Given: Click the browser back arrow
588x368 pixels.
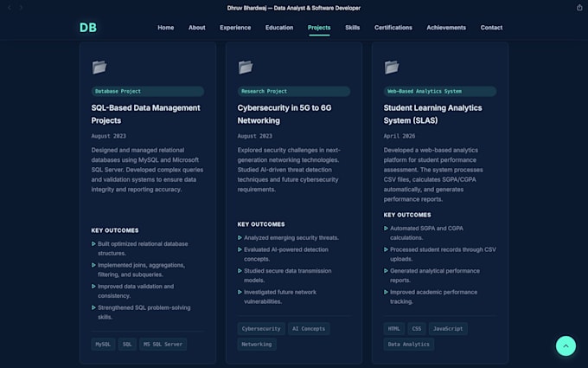Looking at the screenshot, I should (x=10, y=8).
